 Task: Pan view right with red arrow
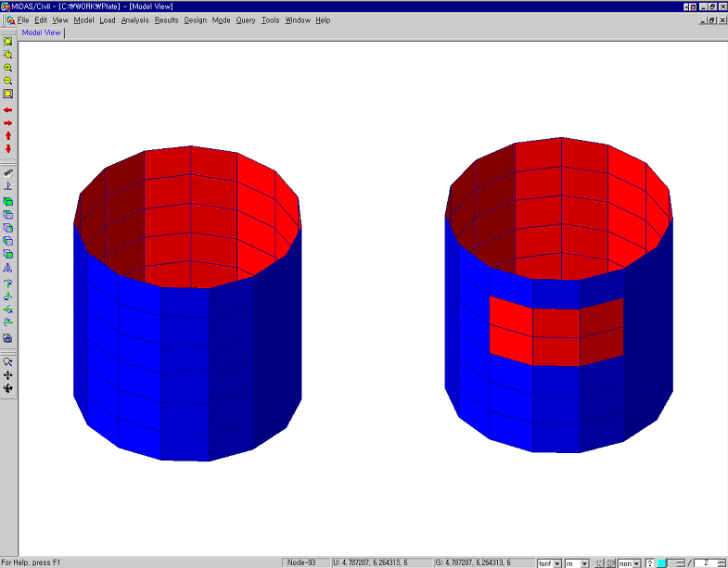[8, 122]
